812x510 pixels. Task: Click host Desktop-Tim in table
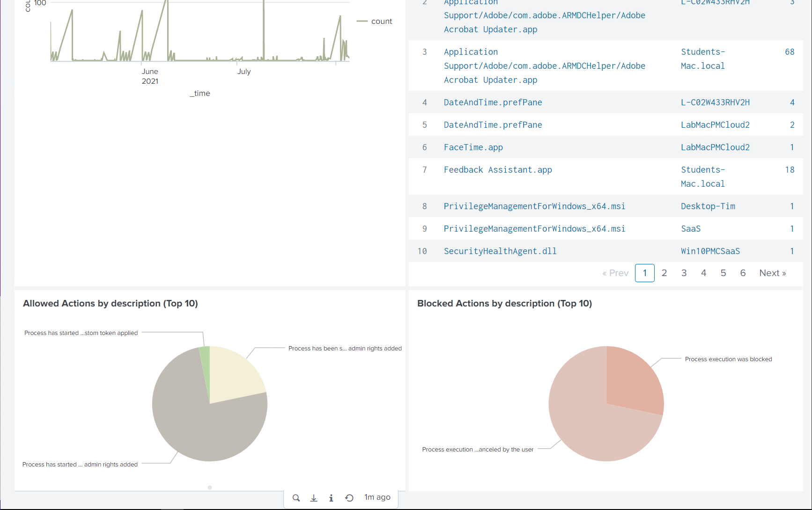pos(708,206)
